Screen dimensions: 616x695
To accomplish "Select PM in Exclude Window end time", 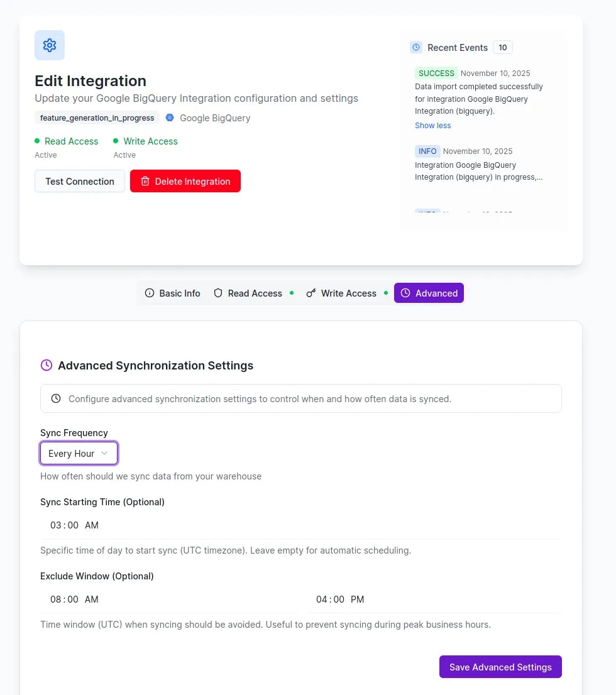I will [x=358, y=599].
